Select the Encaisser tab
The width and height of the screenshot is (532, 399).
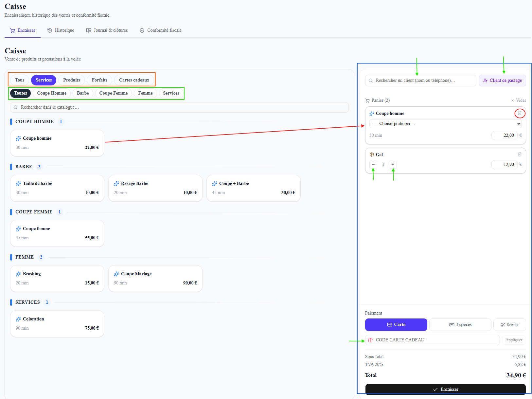pyautogui.click(x=23, y=30)
